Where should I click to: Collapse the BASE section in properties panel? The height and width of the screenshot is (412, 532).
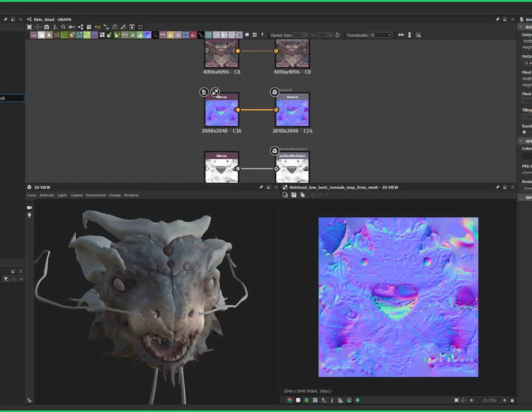[521, 27]
